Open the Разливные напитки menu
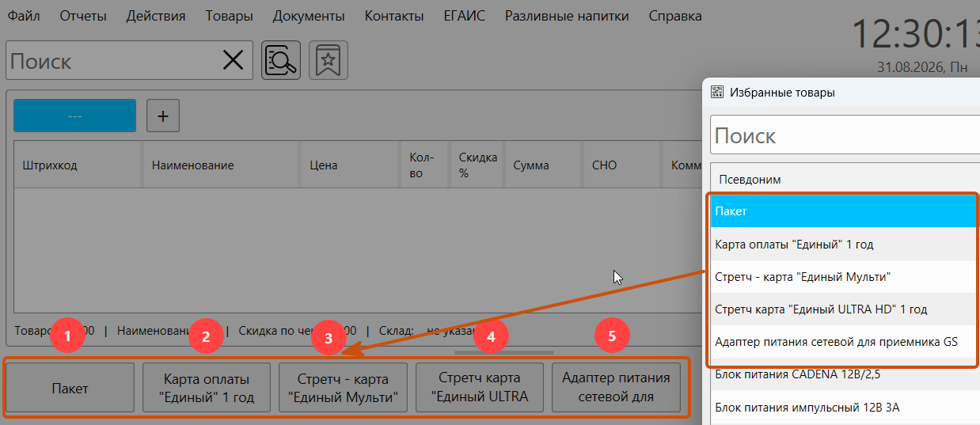Viewport: 980px width, 425px height. coord(567,16)
